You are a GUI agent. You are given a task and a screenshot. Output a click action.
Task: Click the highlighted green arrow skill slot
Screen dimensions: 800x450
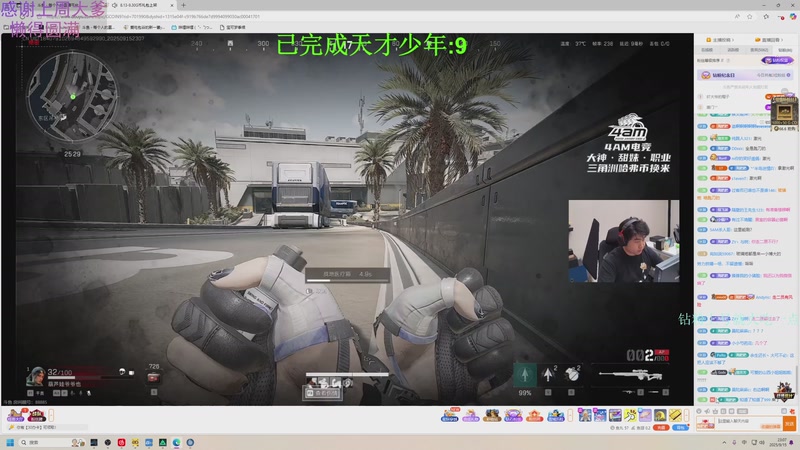click(524, 374)
